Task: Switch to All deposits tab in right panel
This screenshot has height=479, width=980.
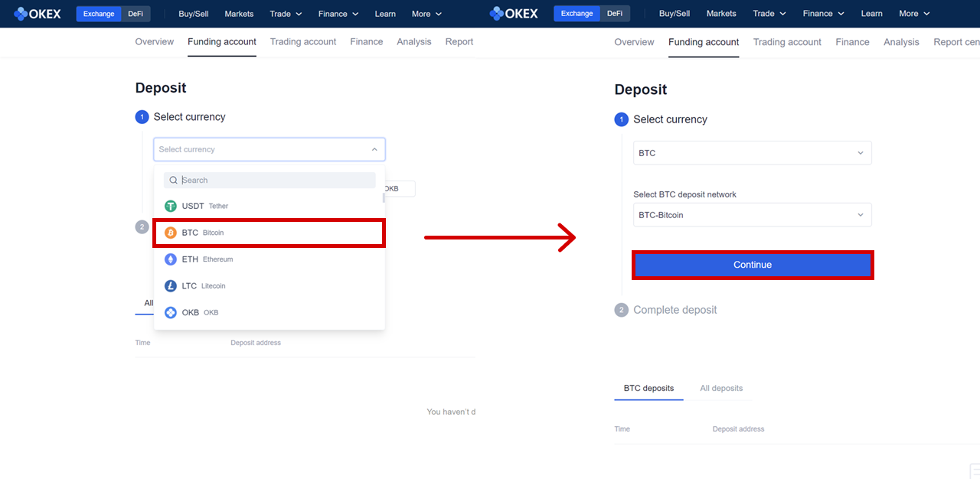Action: pos(721,389)
